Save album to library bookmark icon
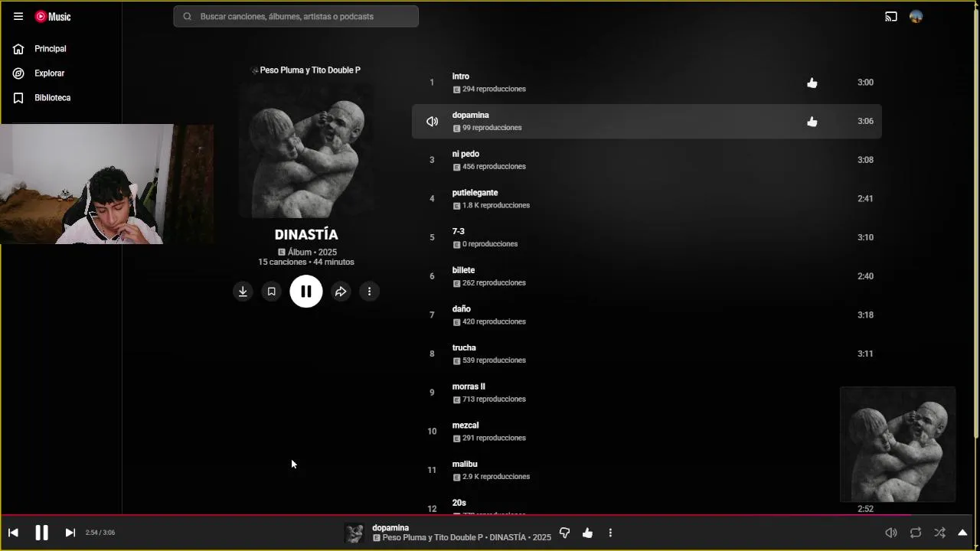The image size is (980, 551). coord(271,292)
